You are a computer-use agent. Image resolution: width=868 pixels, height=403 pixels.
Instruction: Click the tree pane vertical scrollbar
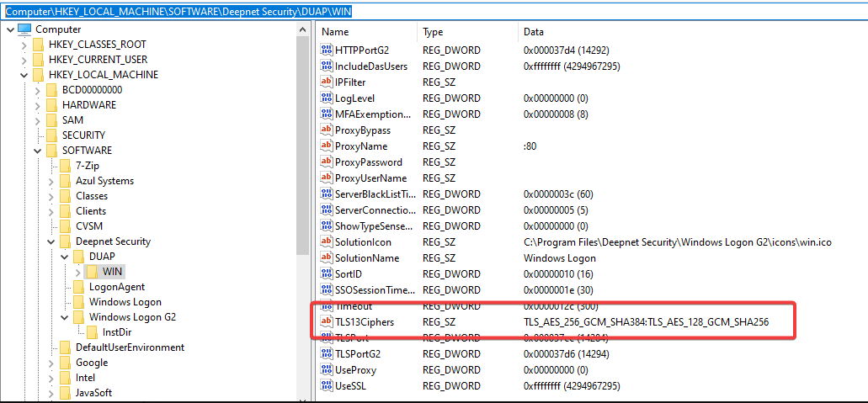coord(305,210)
